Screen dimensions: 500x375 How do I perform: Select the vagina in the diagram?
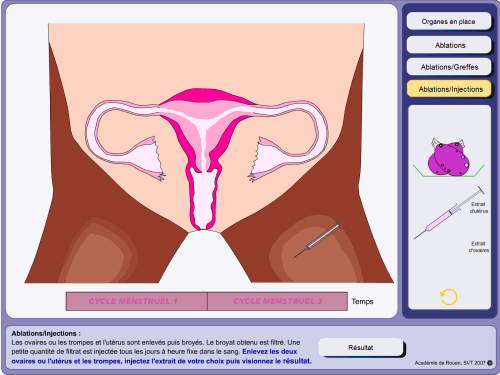click(x=204, y=199)
